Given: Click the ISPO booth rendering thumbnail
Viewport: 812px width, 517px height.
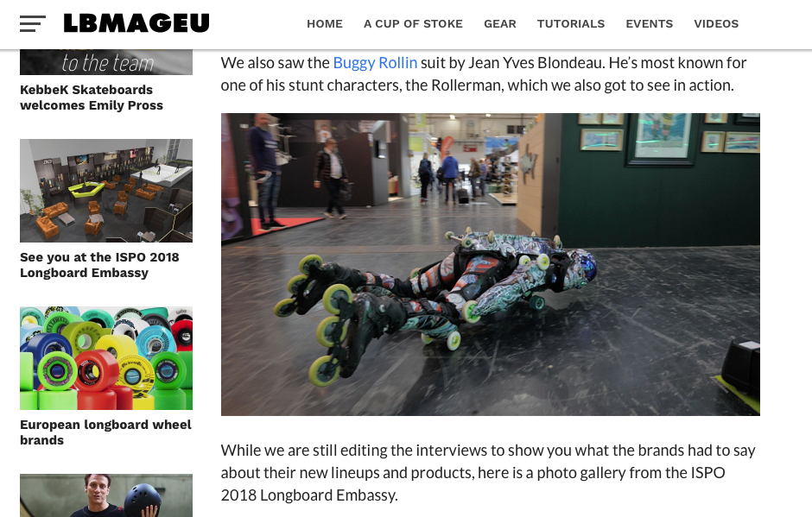Looking at the screenshot, I should 106,191.
